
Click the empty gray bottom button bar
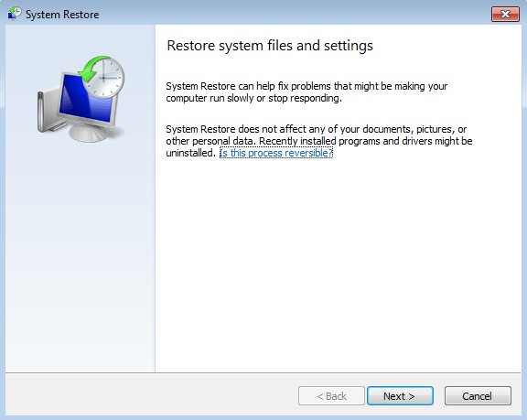151,396
